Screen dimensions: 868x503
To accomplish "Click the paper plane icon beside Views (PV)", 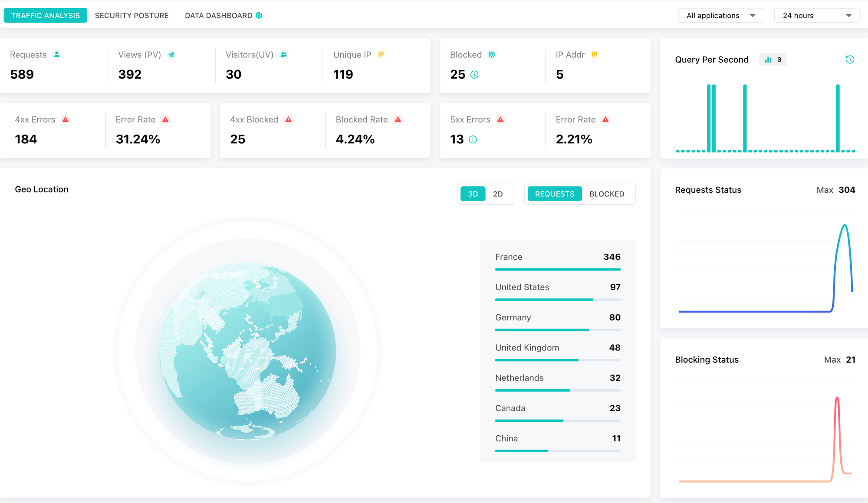I will pyautogui.click(x=171, y=54).
